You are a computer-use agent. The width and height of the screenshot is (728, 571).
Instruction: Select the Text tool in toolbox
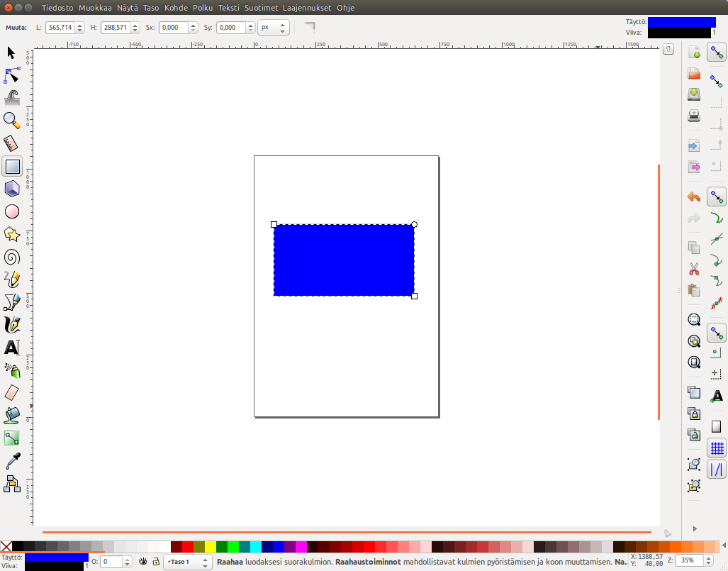[12, 348]
